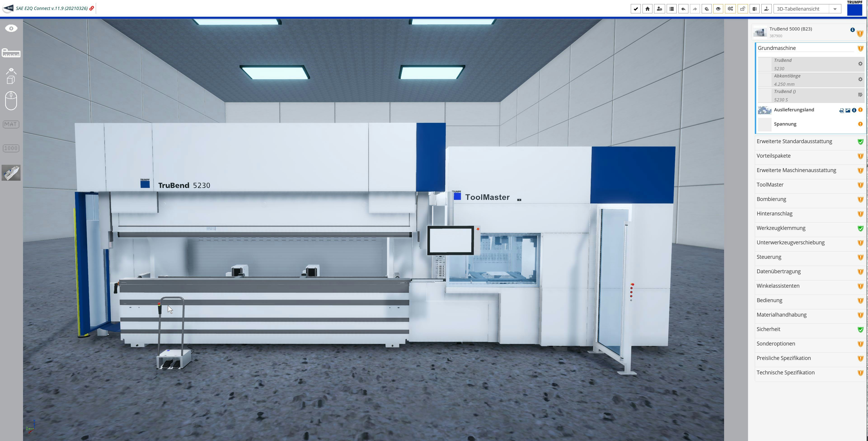Select the ruler measurement tool
Screen dimensions: 868x441
11,53
